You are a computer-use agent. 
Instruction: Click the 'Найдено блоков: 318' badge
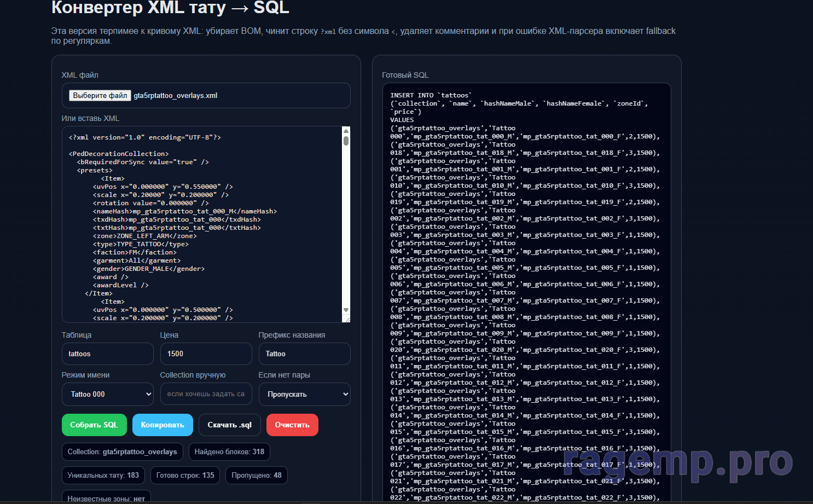229,452
